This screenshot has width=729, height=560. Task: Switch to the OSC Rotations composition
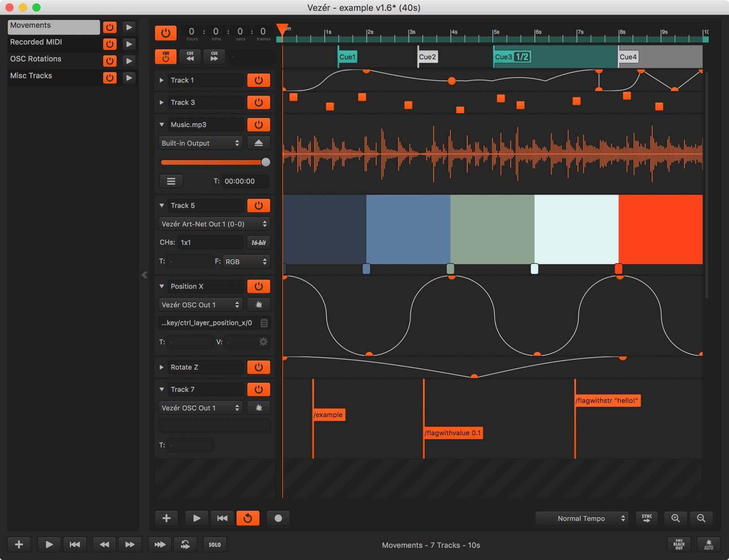tap(49, 59)
